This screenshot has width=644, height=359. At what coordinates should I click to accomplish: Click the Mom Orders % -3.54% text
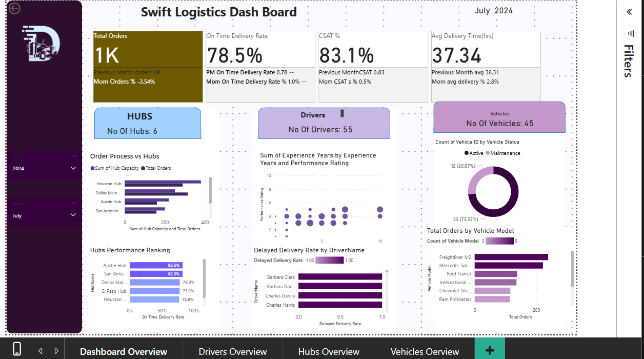(x=124, y=82)
